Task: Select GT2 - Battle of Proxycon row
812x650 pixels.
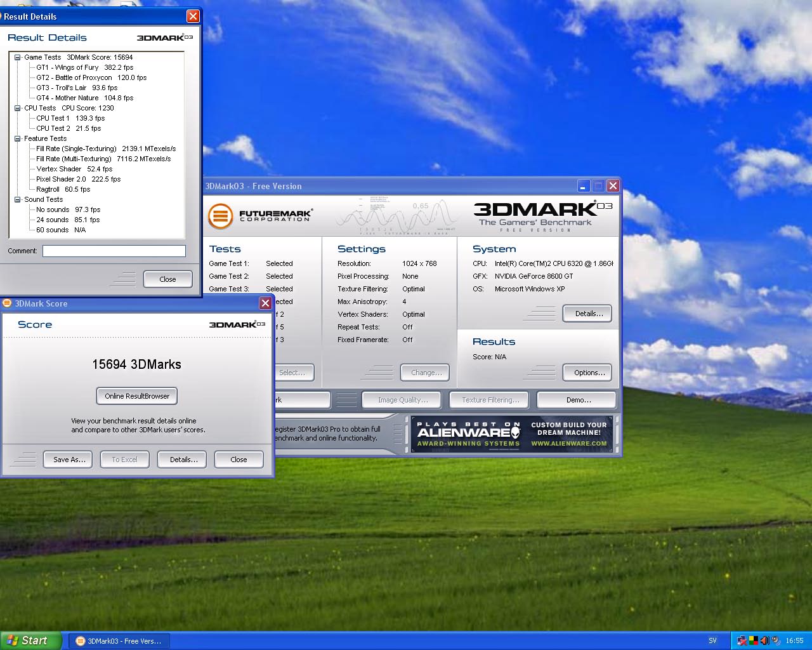Action: (x=91, y=77)
